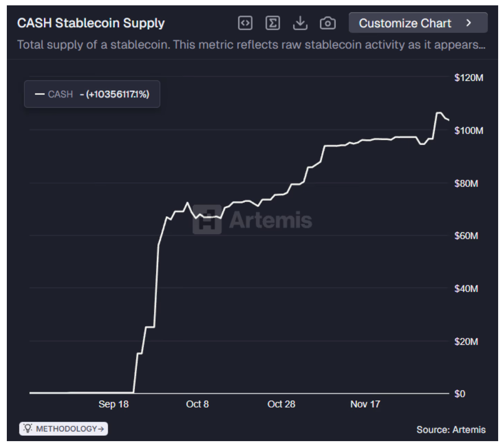Click the $0 baseline axis label
This screenshot has height=446, width=504.
460,393
